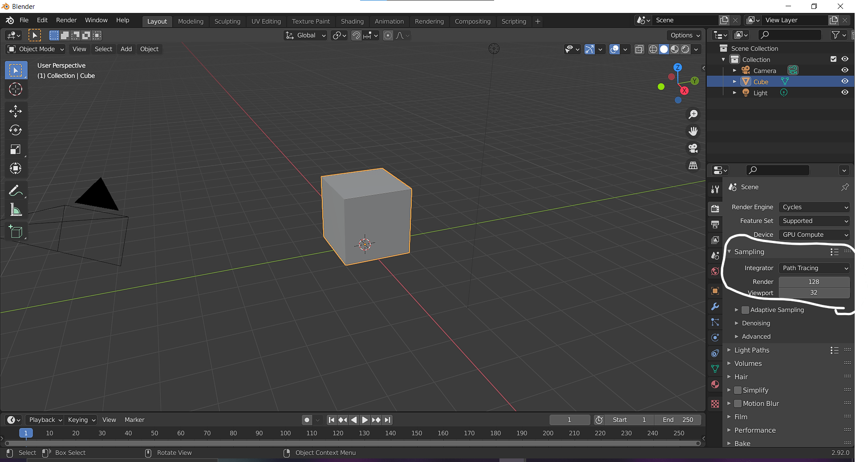868x462 pixels.
Task: Select the Annotate tool
Action: (x=16, y=190)
